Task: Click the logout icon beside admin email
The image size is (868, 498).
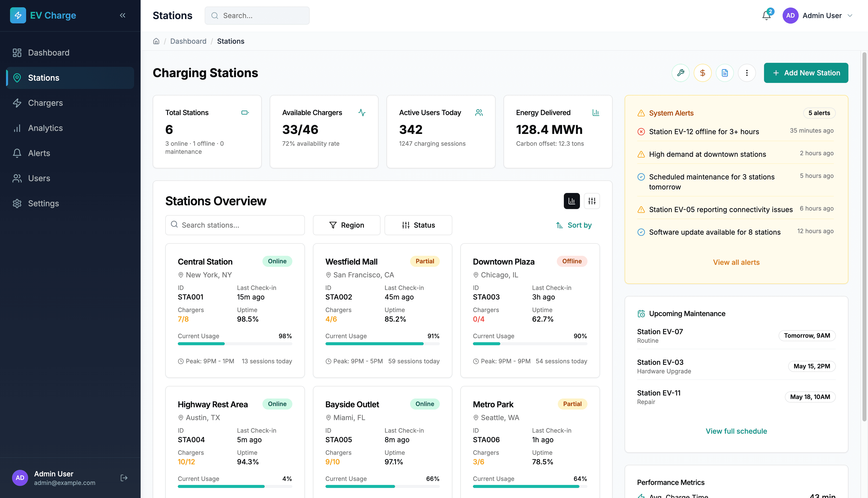Action: (124, 478)
